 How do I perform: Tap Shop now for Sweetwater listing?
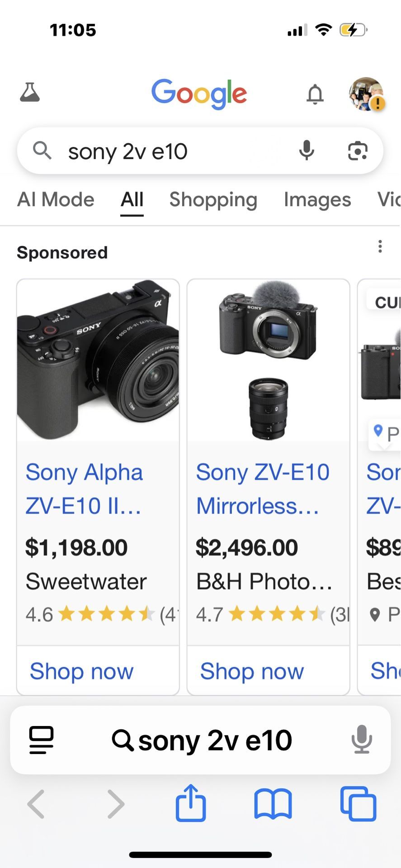click(x=82, y=671)
